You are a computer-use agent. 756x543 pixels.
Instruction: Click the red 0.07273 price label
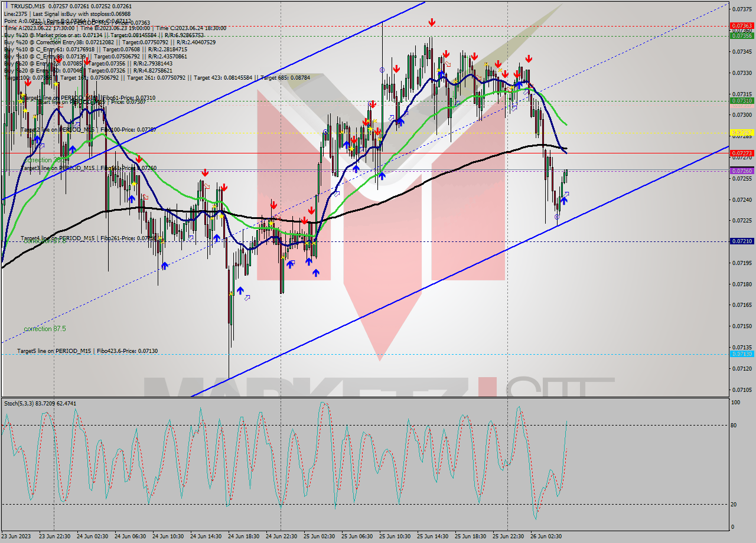(x=741, y=153)
